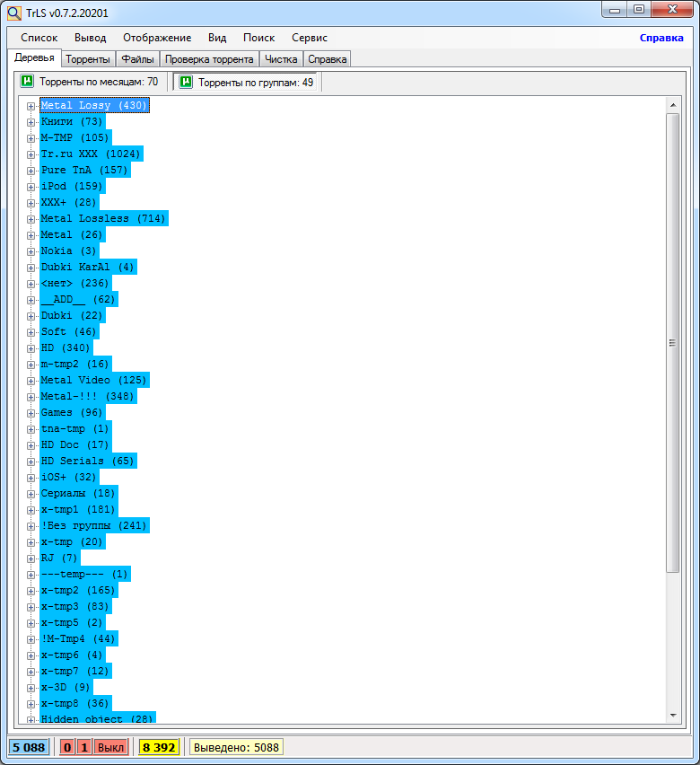Expand the iPod (159) node
The height and width of the screenshot is (765, 700).
point(31,187)
